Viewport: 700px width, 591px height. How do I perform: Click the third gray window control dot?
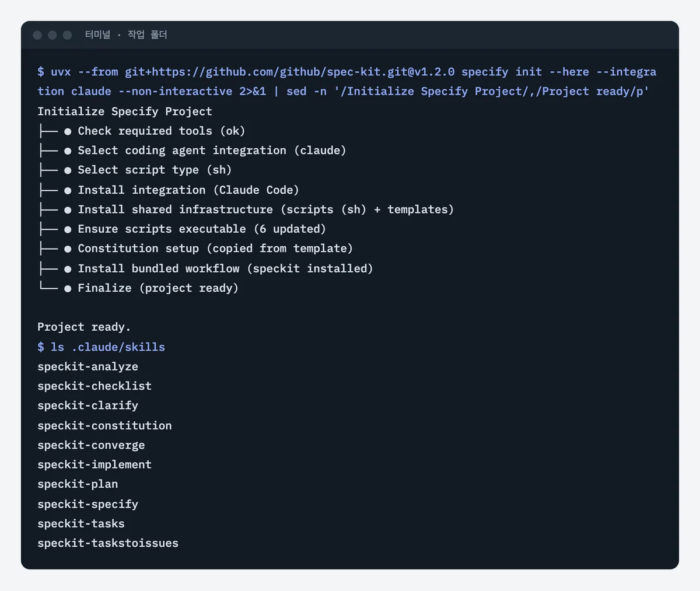67,35
